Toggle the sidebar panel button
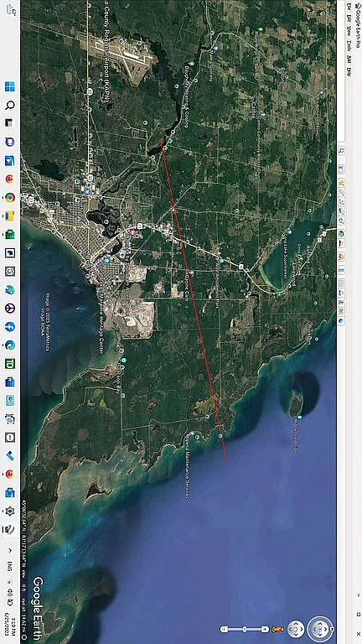This screenshot has width=362, height=644. pyautogui.click(x=341, y=169)
